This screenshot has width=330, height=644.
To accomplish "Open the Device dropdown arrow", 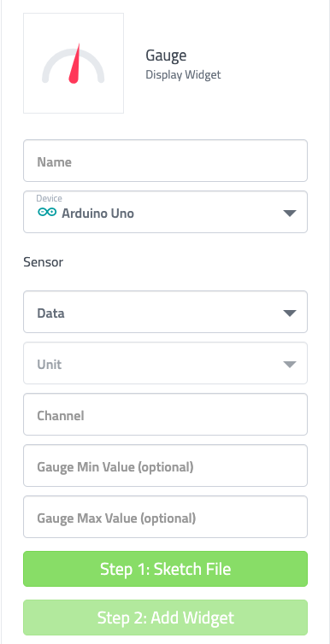I will (x=290, y=214).
